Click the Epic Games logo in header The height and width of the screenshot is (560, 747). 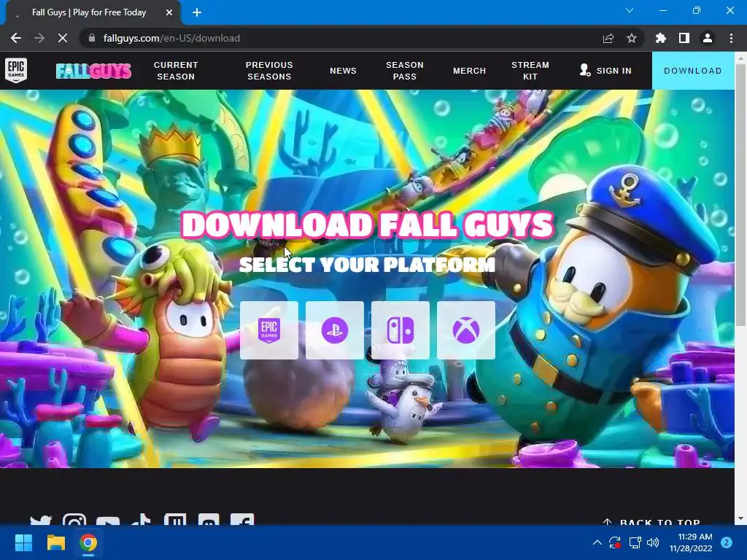[16, 71]
